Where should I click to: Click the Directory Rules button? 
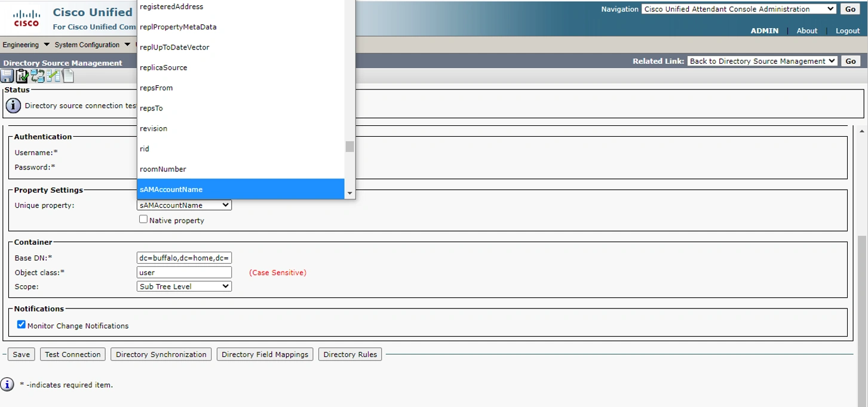(x=350, y=354)
